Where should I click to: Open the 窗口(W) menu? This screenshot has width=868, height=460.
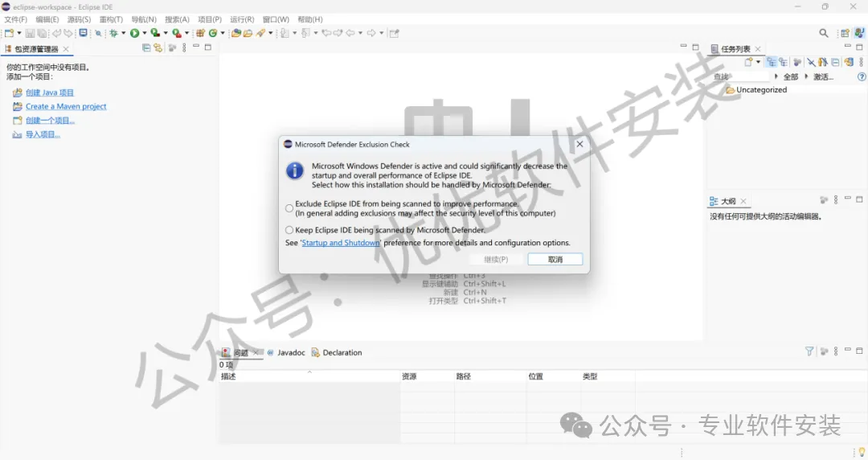click(276, 19)
